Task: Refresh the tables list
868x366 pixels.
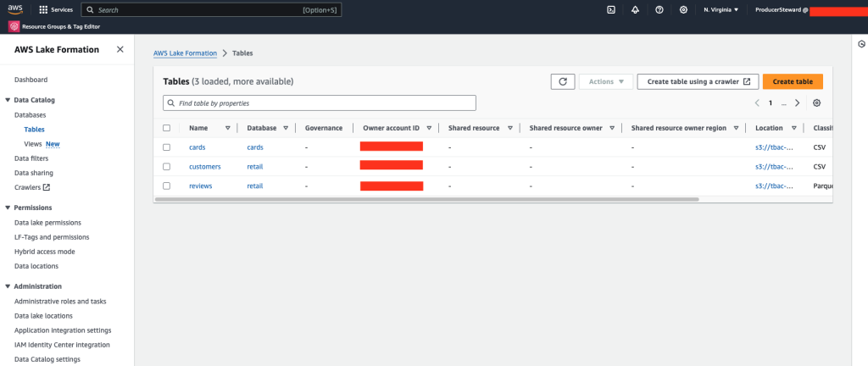Action: pos(563,81)
